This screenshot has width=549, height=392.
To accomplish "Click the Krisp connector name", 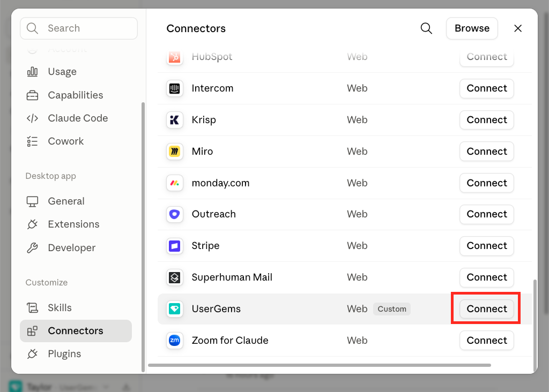I will pyautogui.click(x=204, y=120).
